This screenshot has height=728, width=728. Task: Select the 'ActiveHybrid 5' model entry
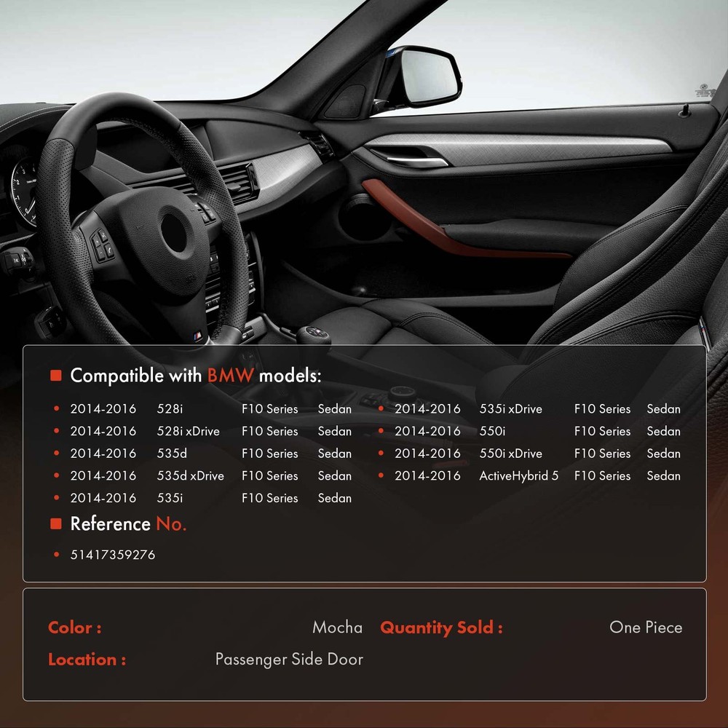[518, 475]
